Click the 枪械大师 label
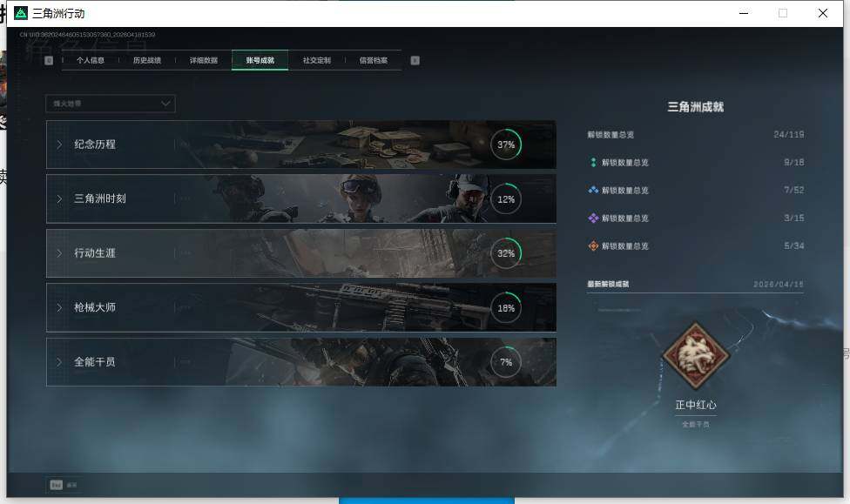 point(95,307)
